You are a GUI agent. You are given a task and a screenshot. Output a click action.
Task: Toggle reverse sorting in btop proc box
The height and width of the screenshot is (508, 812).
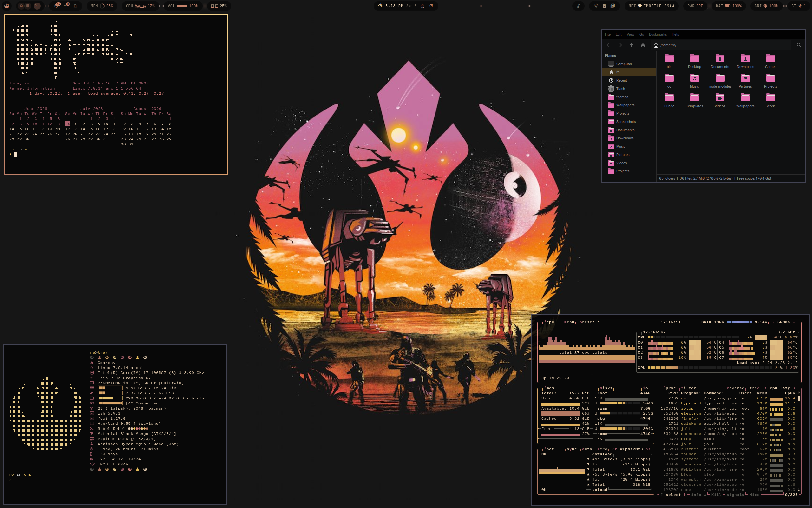[x=736, y=388]
